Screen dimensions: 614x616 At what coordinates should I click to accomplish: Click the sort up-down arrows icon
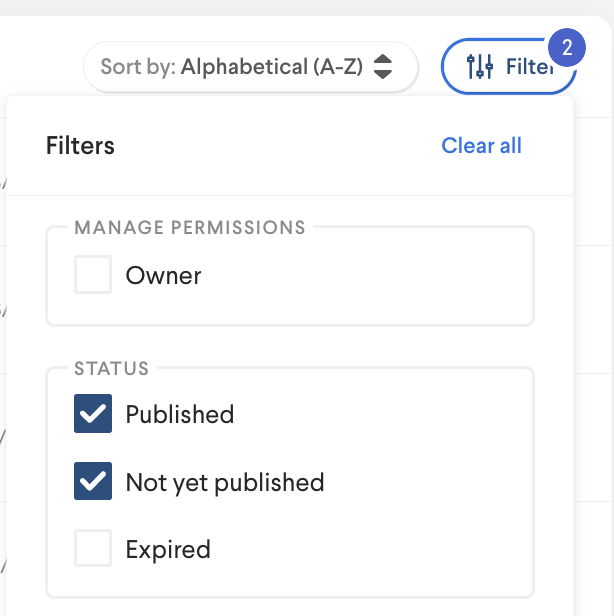tap(382, 67)
